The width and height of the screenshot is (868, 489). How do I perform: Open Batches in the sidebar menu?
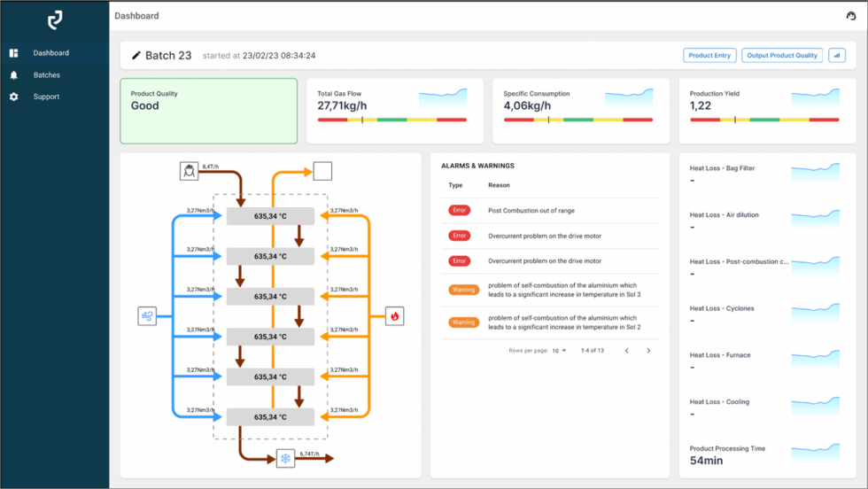47,75
